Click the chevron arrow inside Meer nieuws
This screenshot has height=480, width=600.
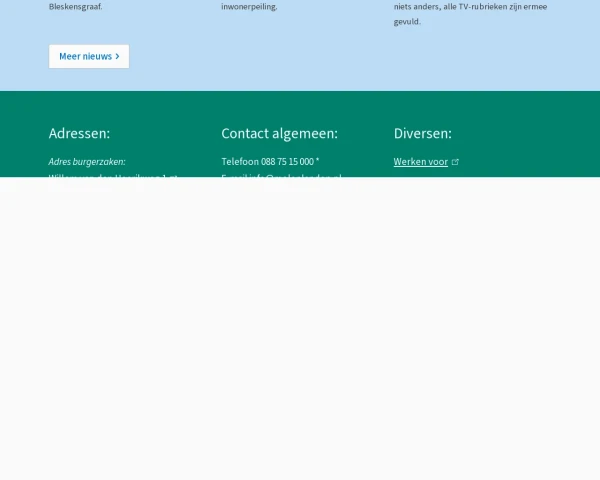click(117, 56)
